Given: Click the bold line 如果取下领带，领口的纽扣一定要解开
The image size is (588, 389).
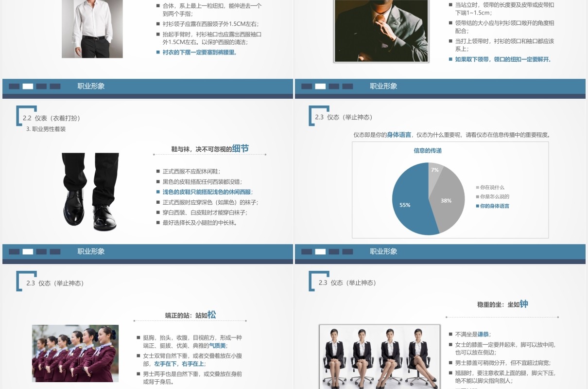Looking at the screenshot, I should tap(500, 59).
